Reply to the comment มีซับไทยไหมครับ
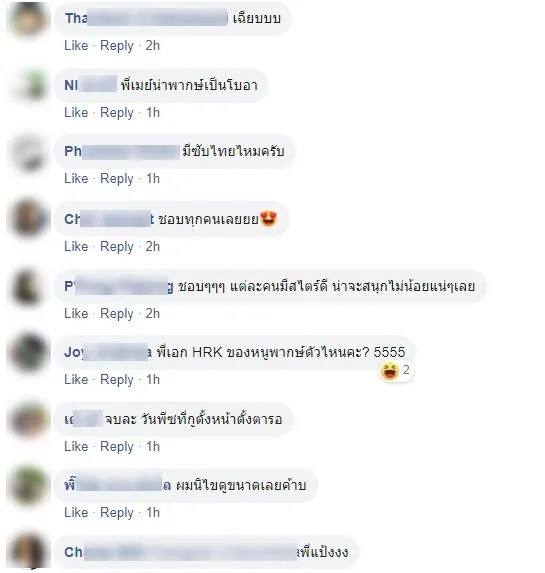545x573 pixels. (117, 179)
